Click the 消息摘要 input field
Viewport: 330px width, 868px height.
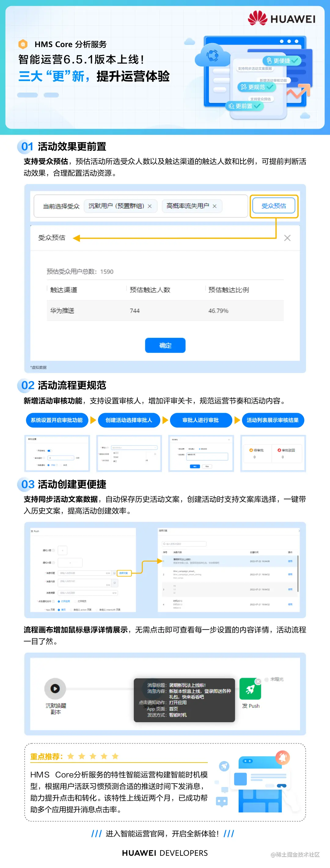point(88,593)
